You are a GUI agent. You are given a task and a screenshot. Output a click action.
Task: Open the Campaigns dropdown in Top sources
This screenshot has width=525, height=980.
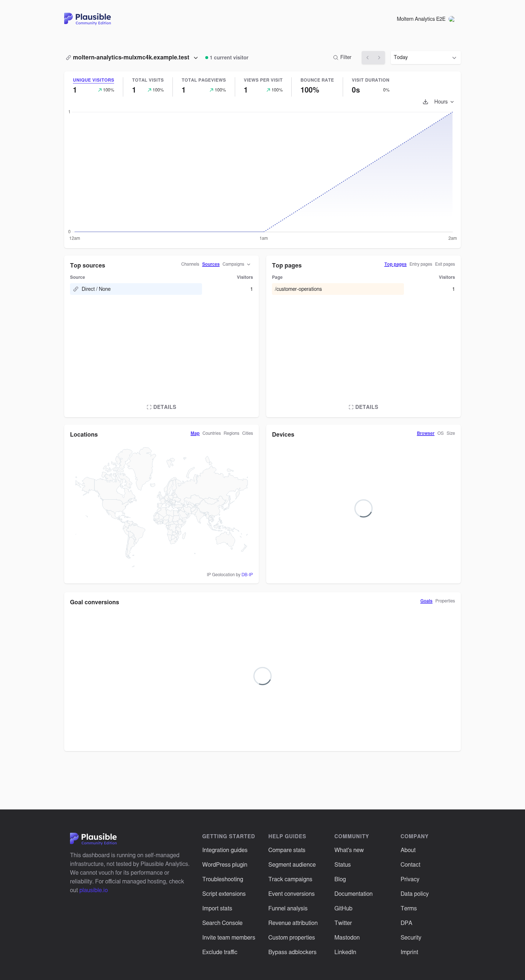click(236, 264)
